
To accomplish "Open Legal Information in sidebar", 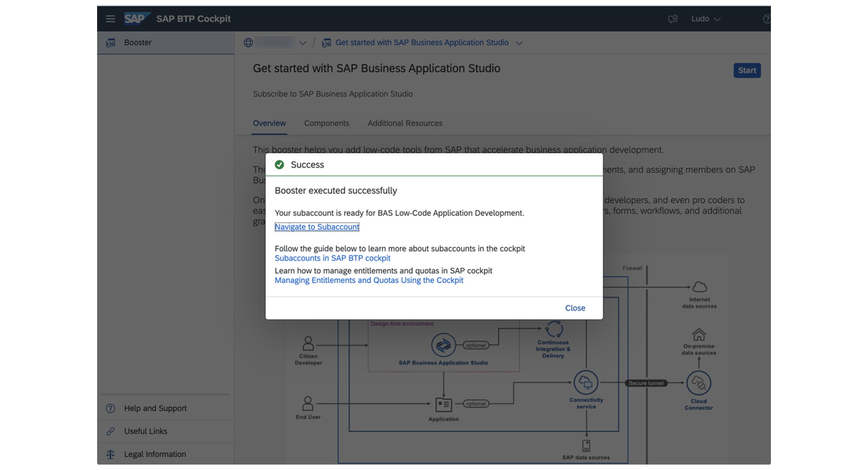I will (x=165, y=454).
